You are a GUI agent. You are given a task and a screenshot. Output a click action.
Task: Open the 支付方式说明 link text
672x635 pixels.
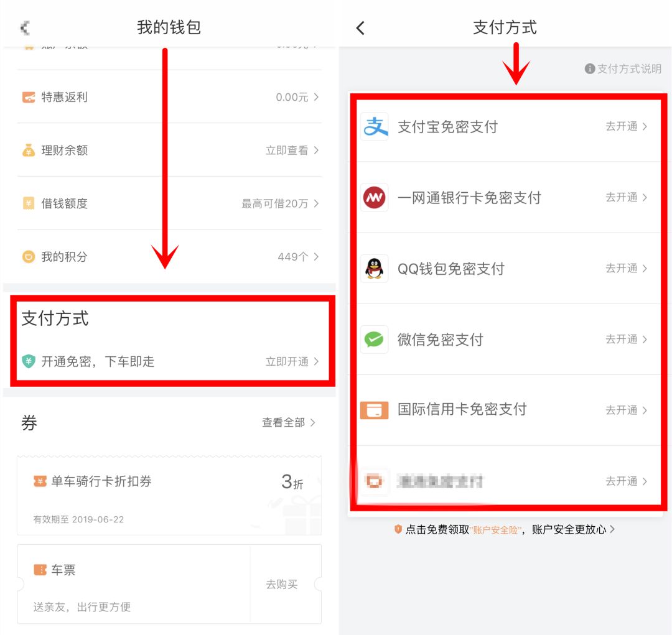point(630,68)
